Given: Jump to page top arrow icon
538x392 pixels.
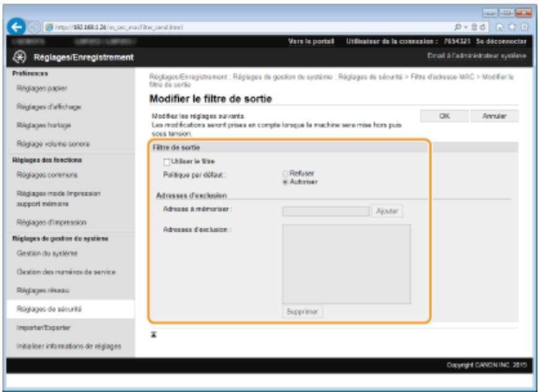Looking at the screenshot, I should (154, 334).
